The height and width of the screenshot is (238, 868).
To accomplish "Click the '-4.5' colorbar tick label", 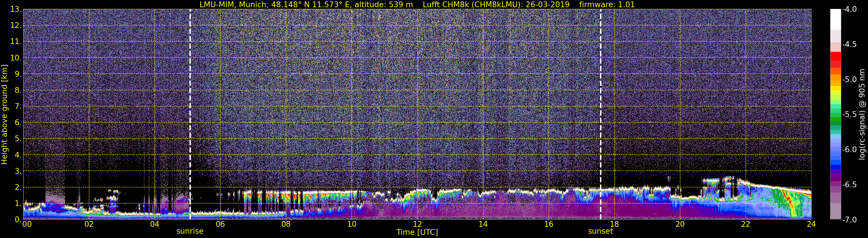I will (x=849, y=44).
